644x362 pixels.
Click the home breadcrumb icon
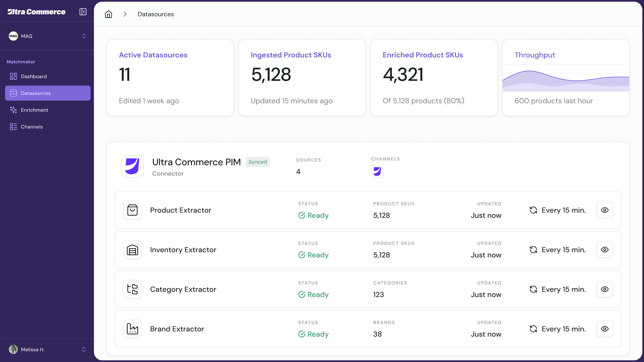point(108,14)
